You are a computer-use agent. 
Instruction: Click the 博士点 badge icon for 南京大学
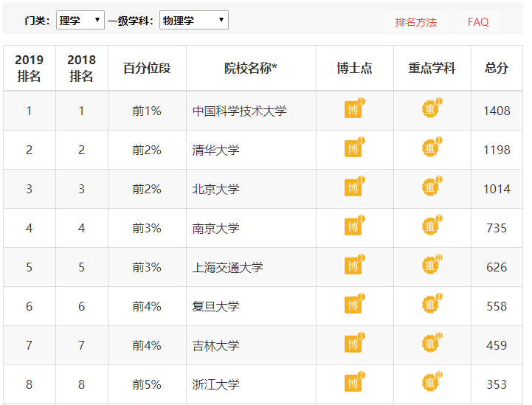pyautogui.click(x=354, y=226)
